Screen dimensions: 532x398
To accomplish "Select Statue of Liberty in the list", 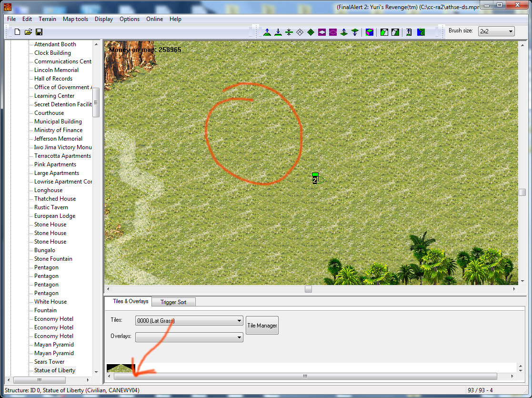I will (x=55, y=370).
